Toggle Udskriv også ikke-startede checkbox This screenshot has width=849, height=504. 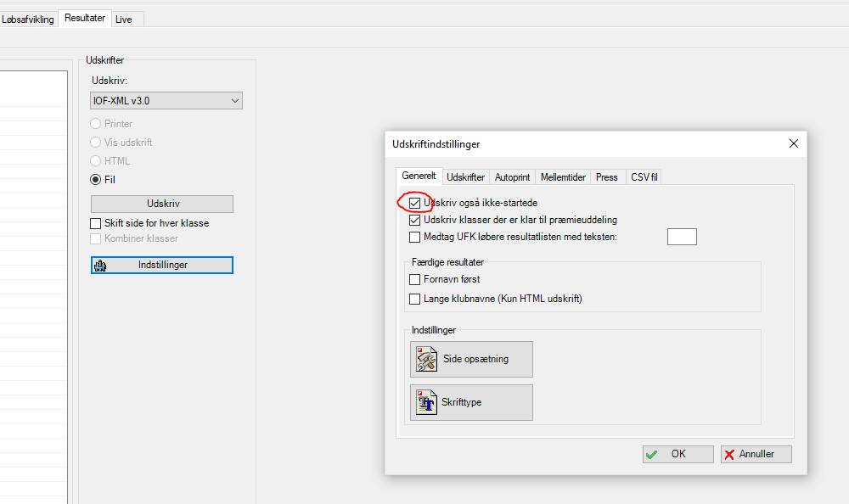pos(415,203)
